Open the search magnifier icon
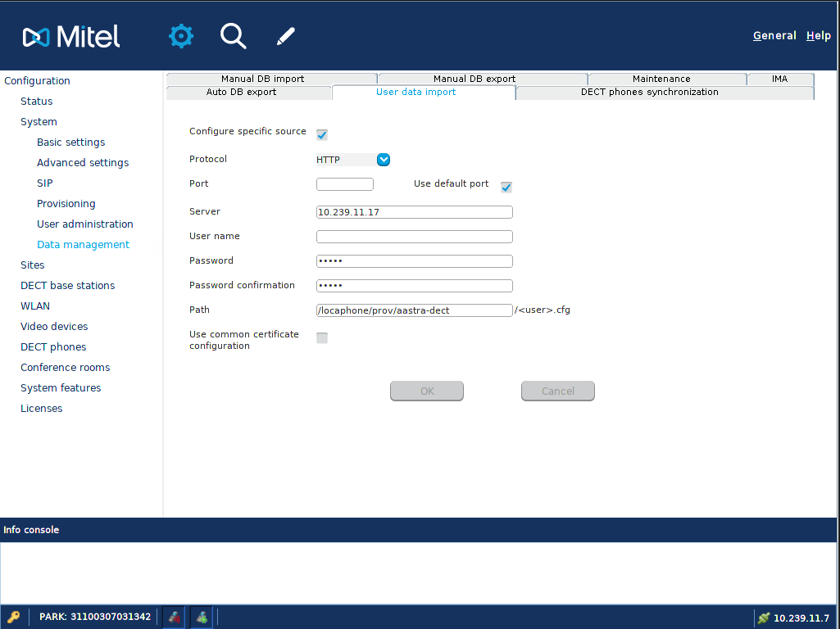 (233, 36)
